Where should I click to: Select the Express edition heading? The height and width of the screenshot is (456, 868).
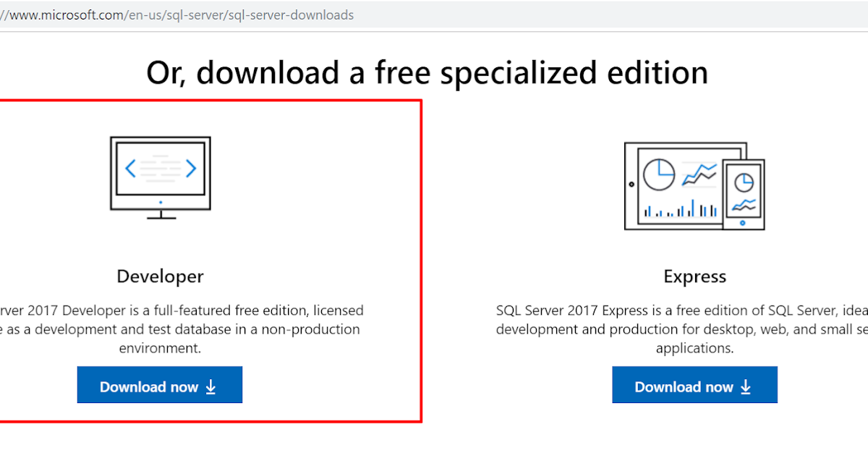[694, 276]
